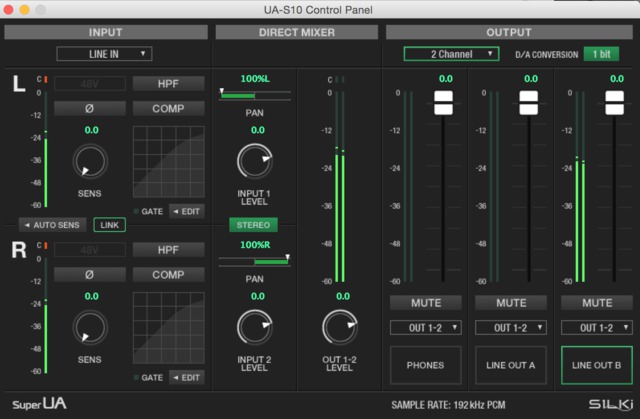The width and height of the screenshot is (640, 419).
Task: Toggle the STEREO button
Action: point(255,225)
